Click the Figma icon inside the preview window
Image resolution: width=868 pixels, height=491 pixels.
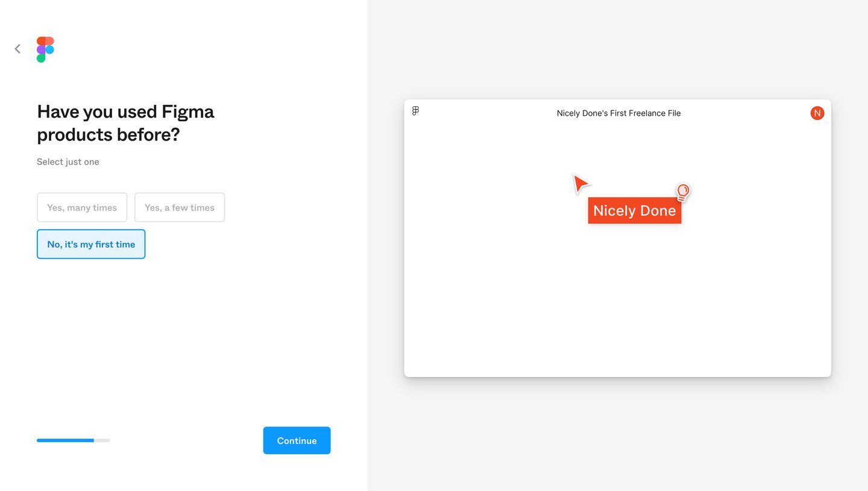[415, 110]
